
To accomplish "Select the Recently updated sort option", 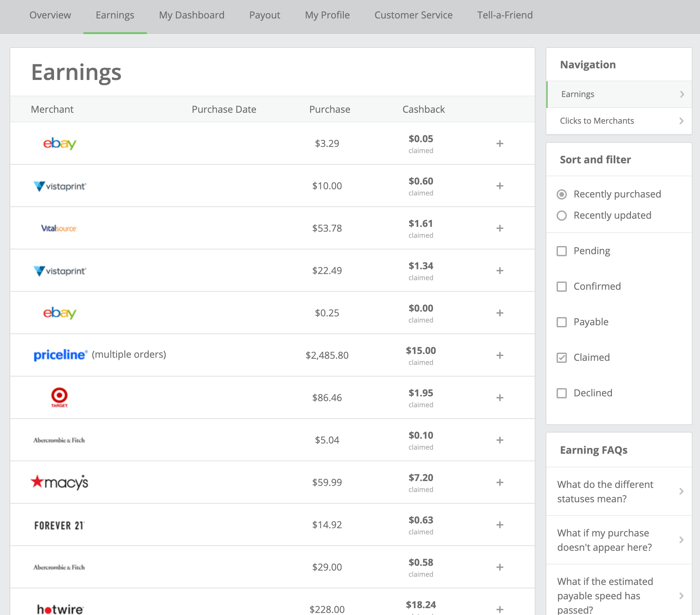I will [x=562, y=216].
